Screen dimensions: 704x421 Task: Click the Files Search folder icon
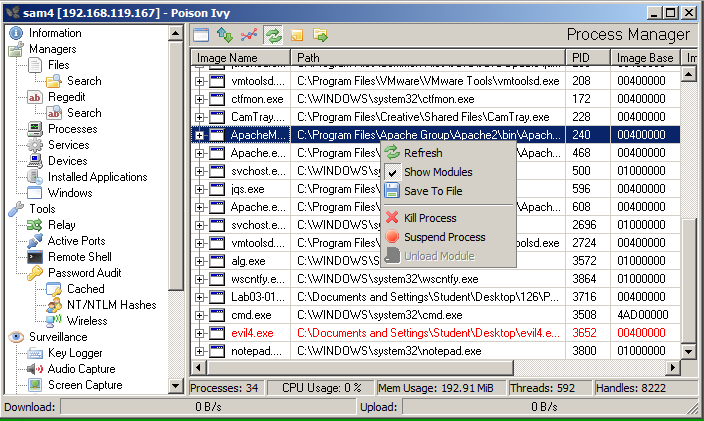click(54, 81)
